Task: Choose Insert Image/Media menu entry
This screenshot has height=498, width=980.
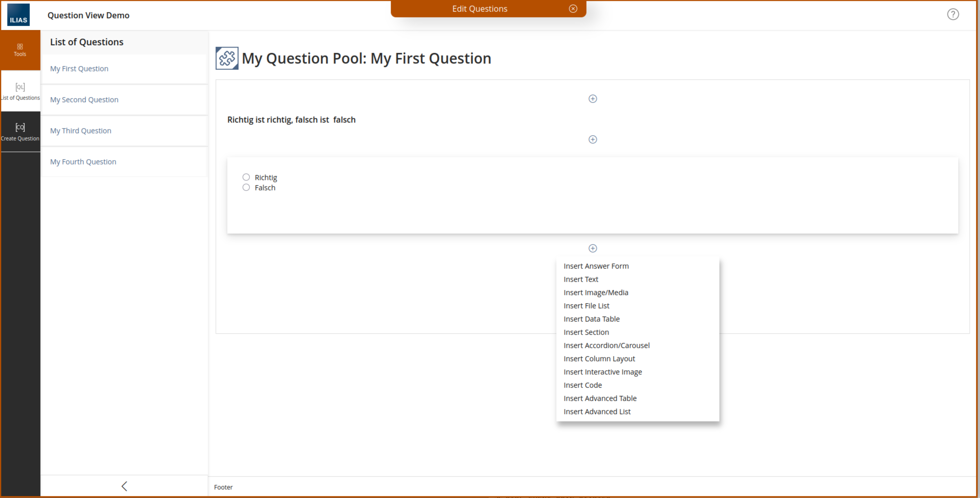Action: click(595, 292)
